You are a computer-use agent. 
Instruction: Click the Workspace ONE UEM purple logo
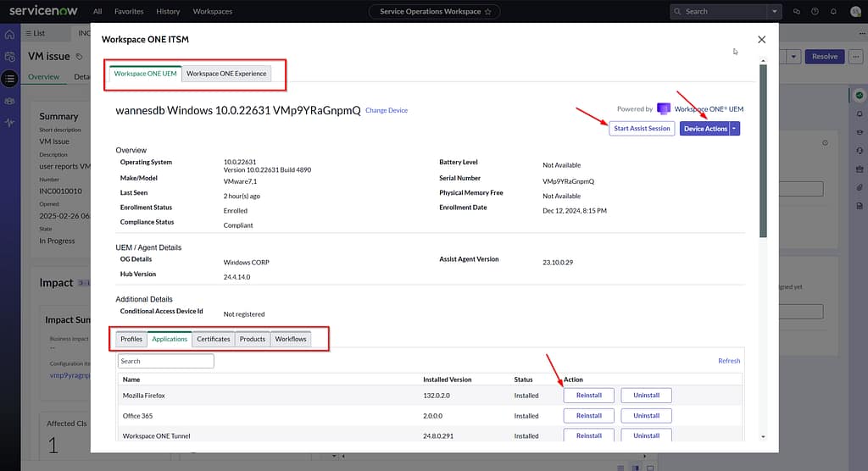click(x=663, y=108)
